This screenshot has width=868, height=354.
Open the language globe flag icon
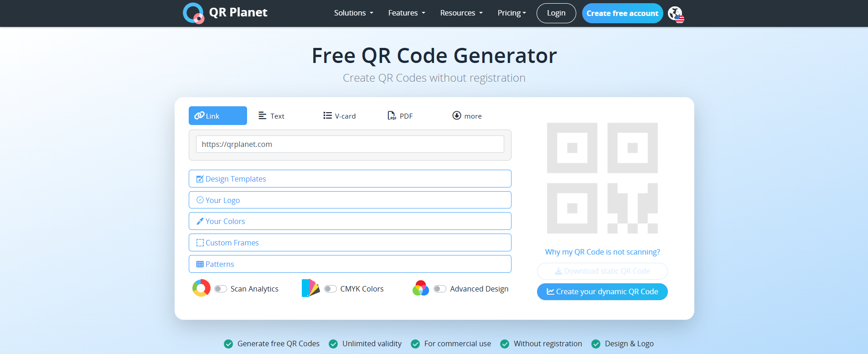click(676, 15)
